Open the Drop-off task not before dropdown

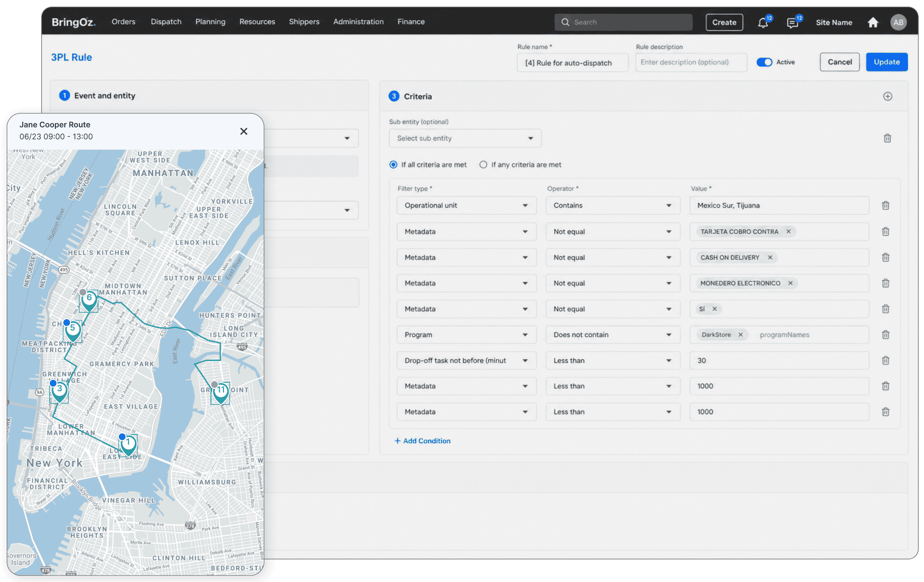[x=466, y=361]
